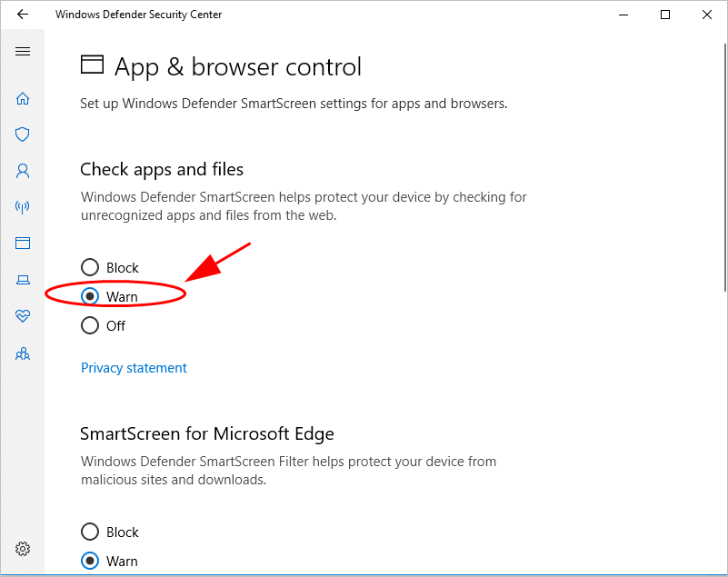728x577 pixels.
Task: Select Warn for SmartScreen for Microsoft Edge
Action: pyautogui.click(x=90, y=561)
